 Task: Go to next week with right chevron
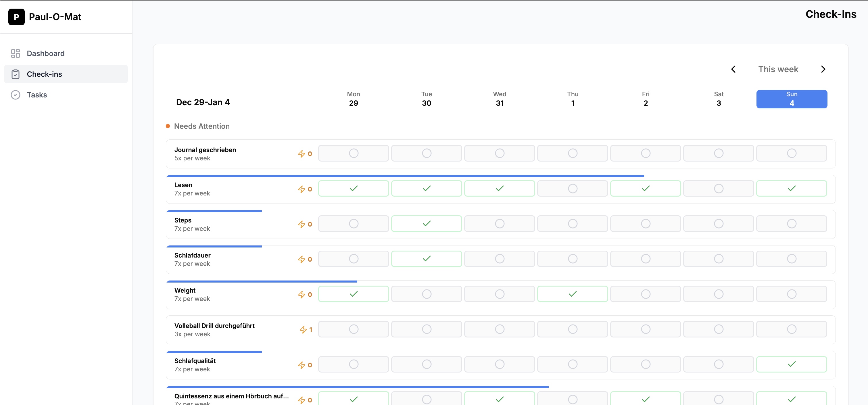823,69
